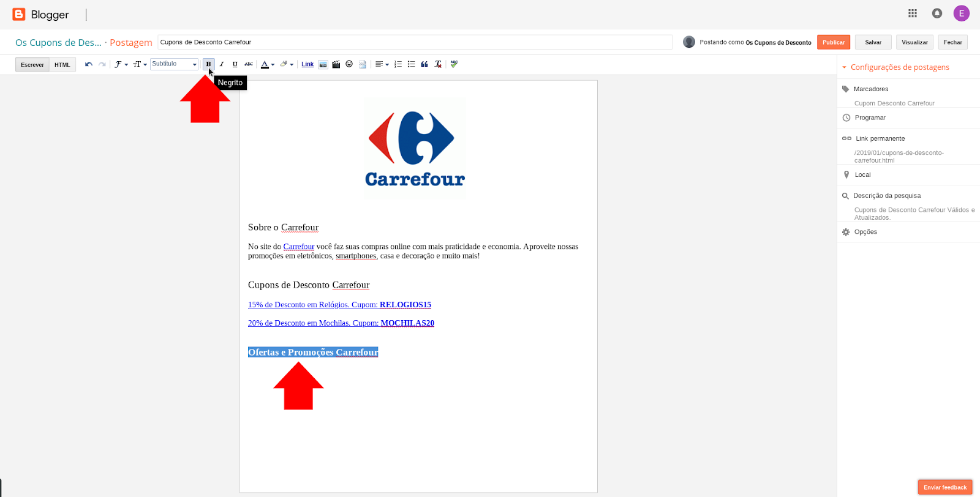Switch to the HTML editing mode
Image resolution: width=980 pixels, height=497 pixels.
pos(62,64)
